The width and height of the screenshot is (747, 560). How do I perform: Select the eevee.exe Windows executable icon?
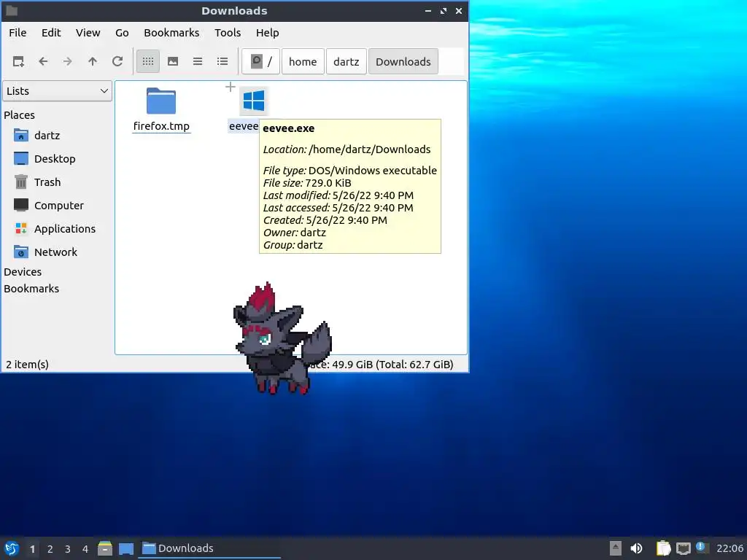pyautogui.click(x=253, y=101)
